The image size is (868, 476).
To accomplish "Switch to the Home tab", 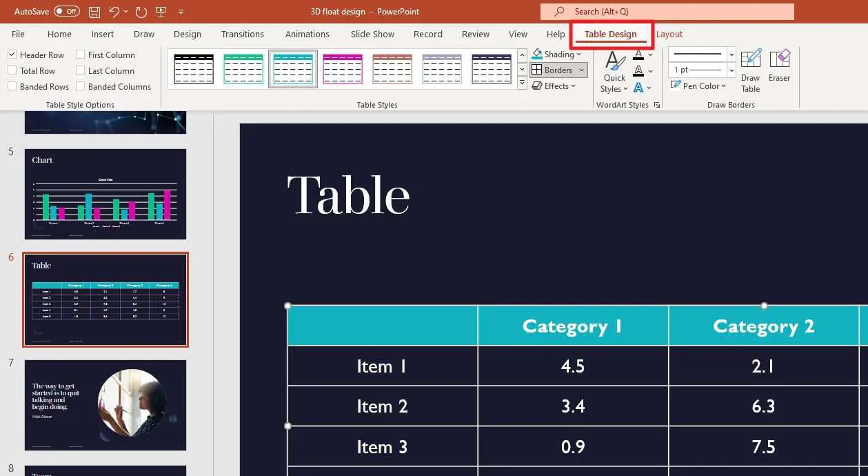I will (x=59, y=34).
